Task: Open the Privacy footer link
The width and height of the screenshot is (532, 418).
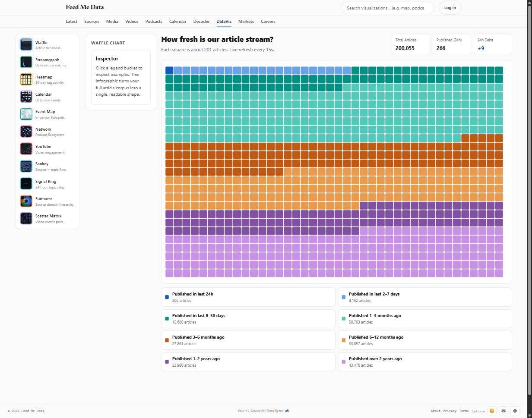Action: (450, 411)
